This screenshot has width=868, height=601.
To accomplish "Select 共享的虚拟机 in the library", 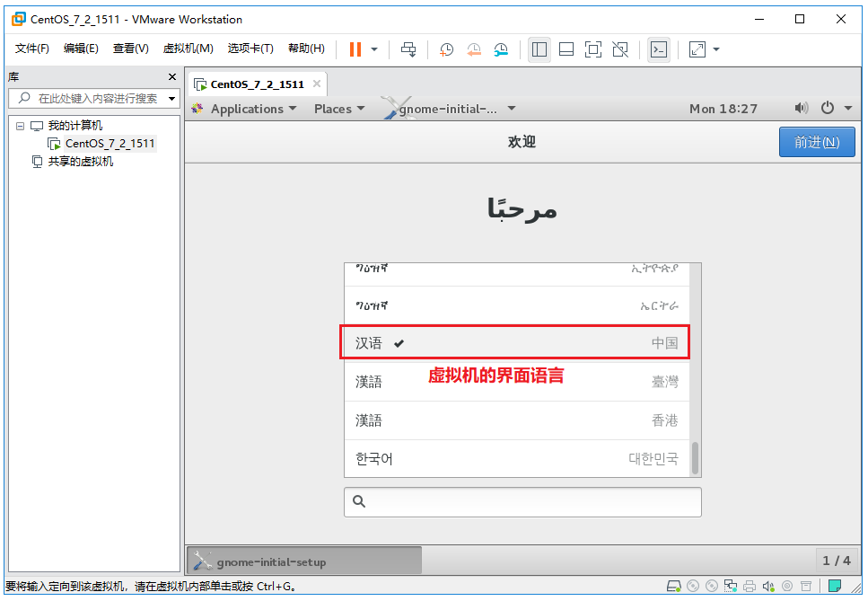I will point(80,161).
